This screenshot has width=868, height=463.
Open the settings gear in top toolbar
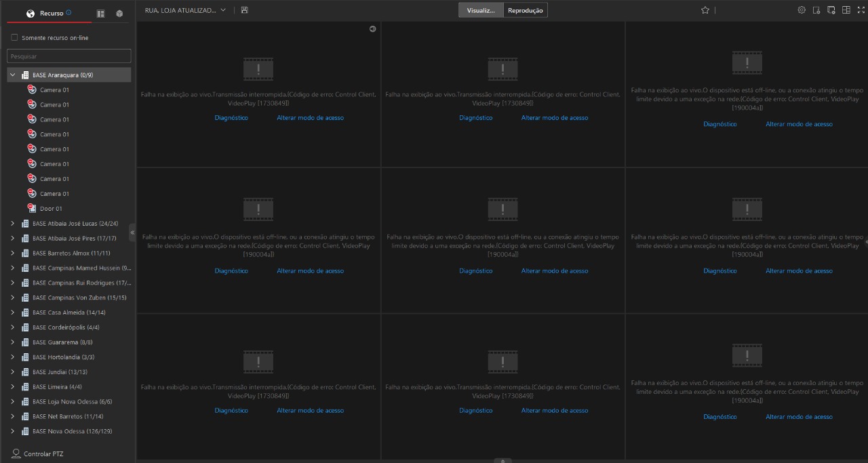click(802, 10)
